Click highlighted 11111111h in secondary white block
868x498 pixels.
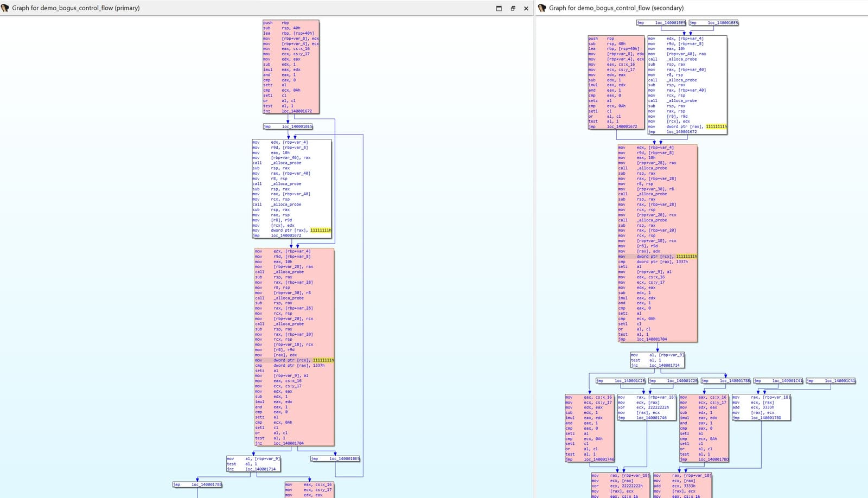pyautogui.click(x=716, y=126)
